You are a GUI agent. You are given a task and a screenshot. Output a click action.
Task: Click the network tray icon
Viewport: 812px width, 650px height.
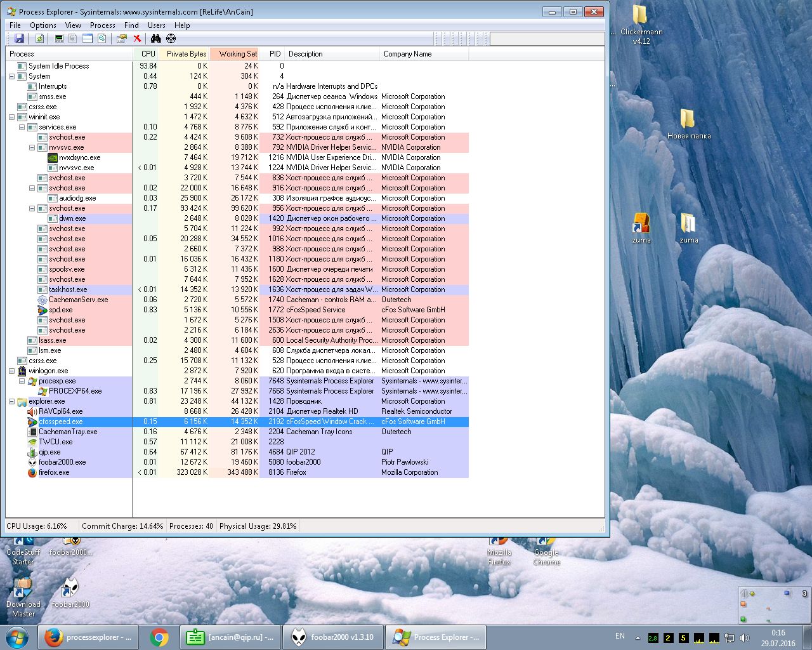click(730, 638)
